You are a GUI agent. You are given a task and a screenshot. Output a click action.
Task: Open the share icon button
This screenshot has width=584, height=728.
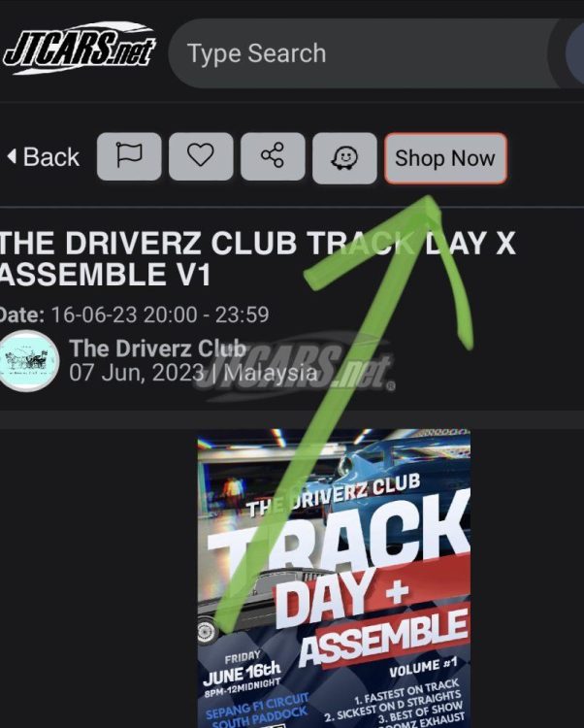(x=273, y=156)
